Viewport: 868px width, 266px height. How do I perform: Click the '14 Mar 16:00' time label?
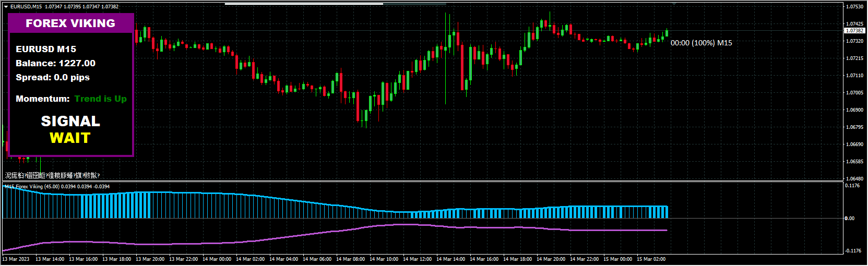coord(484,259)
